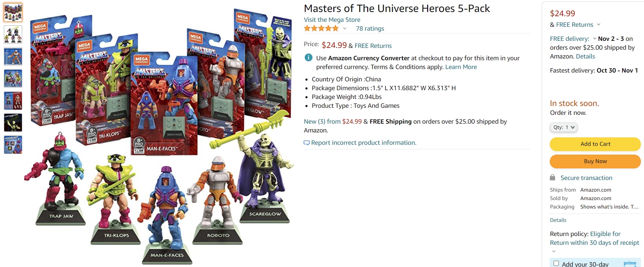
Task: Click the five-star rating icon
Action: pos(321,28)
